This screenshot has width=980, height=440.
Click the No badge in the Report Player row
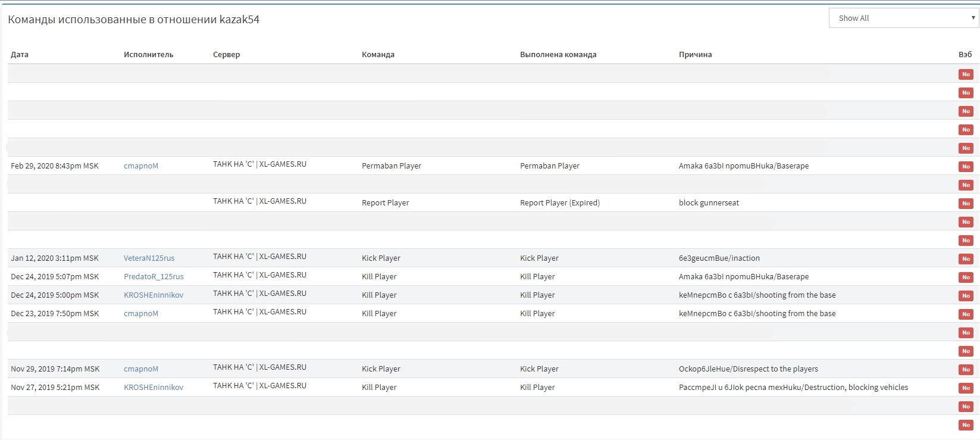pyautogui.click(x=966, y=204)
